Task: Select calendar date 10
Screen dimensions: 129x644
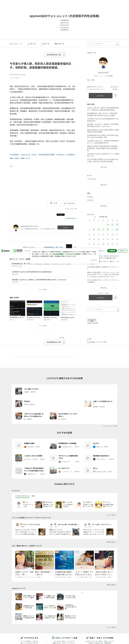Action: tap(117, 229)
